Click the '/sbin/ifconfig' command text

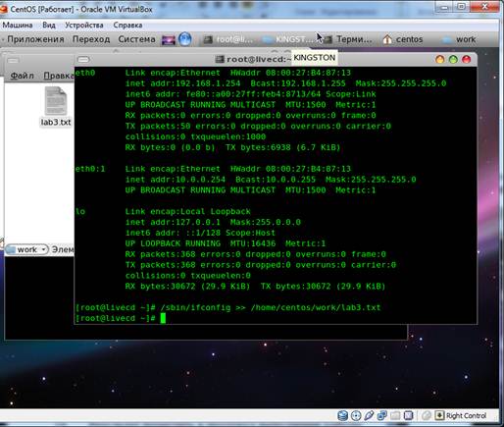point(195,307)
